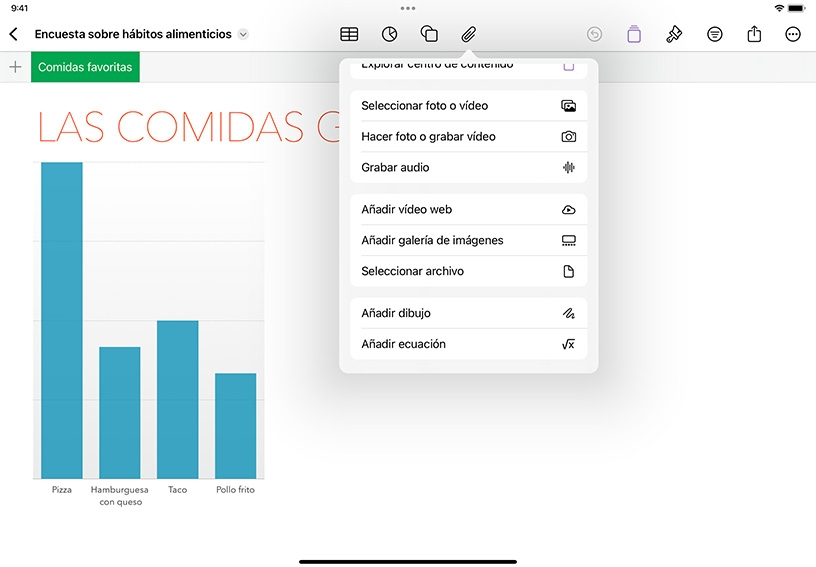Open the organize lines-in-circle icon

(x=715, y=34)
